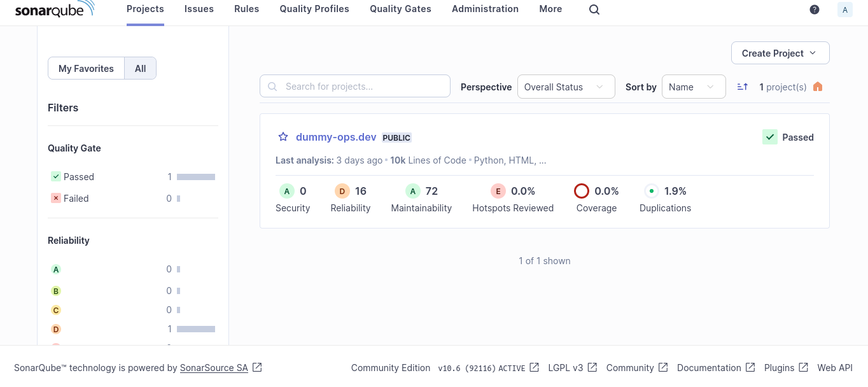This screenshot has width=868, height=387.
Task: Filter Reliability by rating B
Action: click(x=133, y=291)
